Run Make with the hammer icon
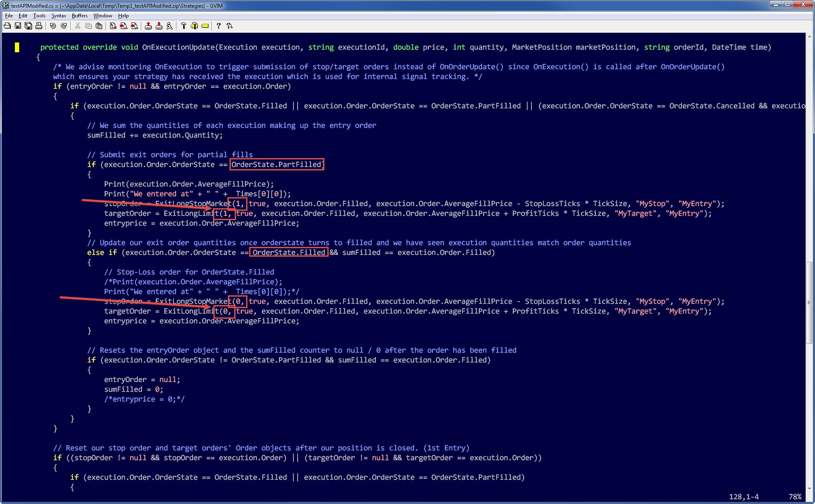The image size is (815, 504). (183, 26)
